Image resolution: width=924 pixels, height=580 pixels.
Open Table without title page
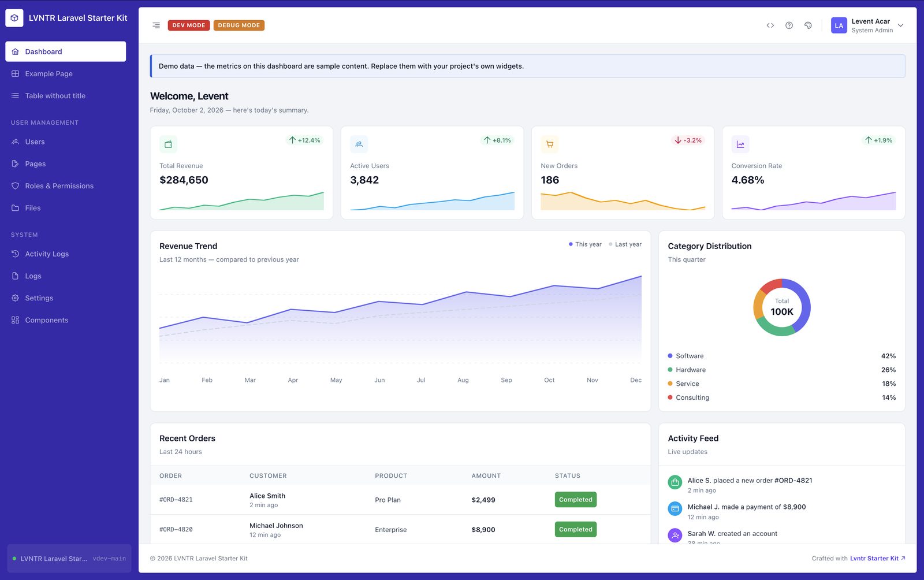click(66, 96)
